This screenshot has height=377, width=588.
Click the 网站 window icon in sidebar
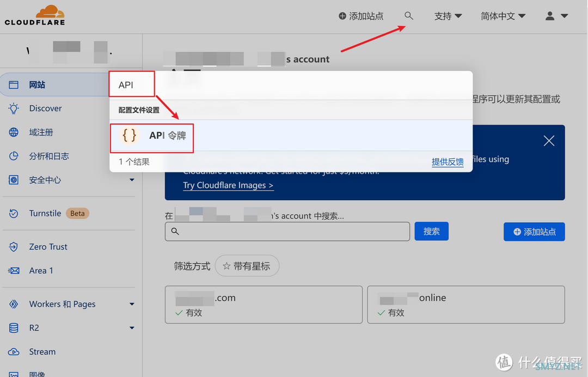[x=14, y=85]
